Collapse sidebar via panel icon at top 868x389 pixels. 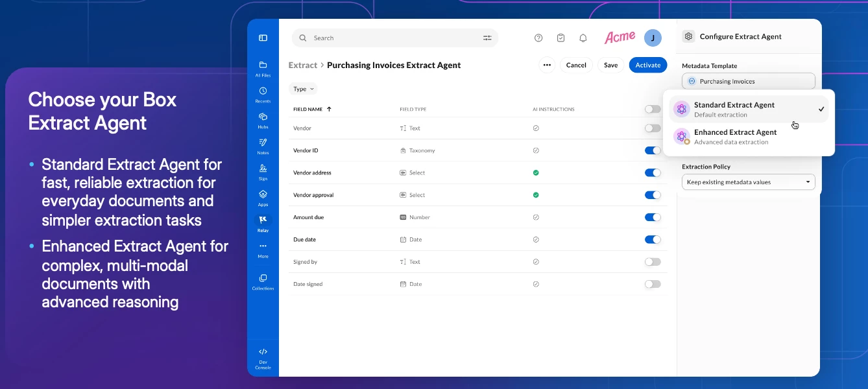(x=263, y=38)
